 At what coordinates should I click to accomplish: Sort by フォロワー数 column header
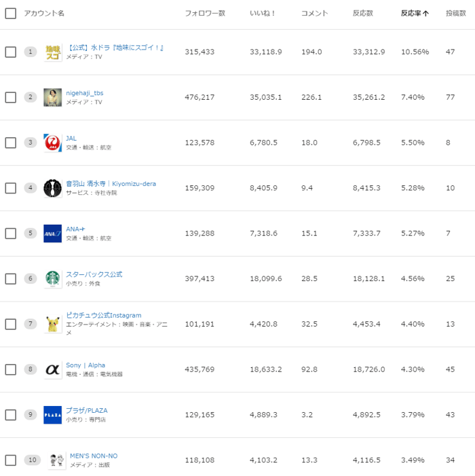tap(205, 14)
